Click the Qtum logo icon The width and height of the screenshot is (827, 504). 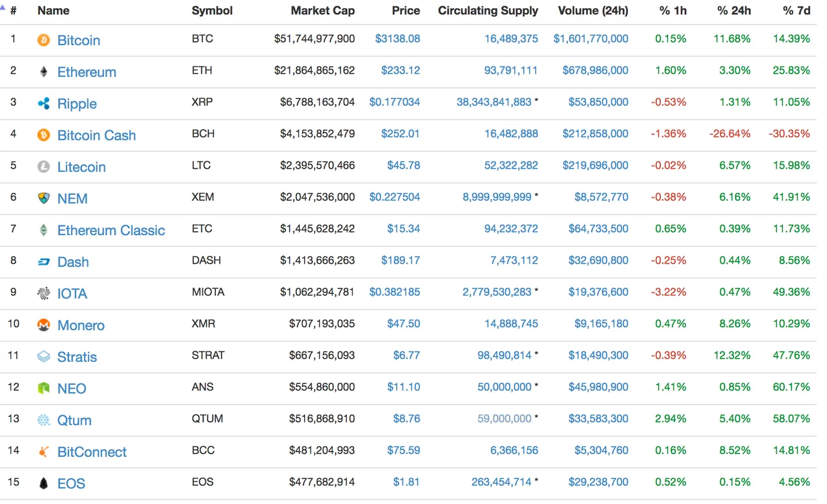tap(43, 420)
